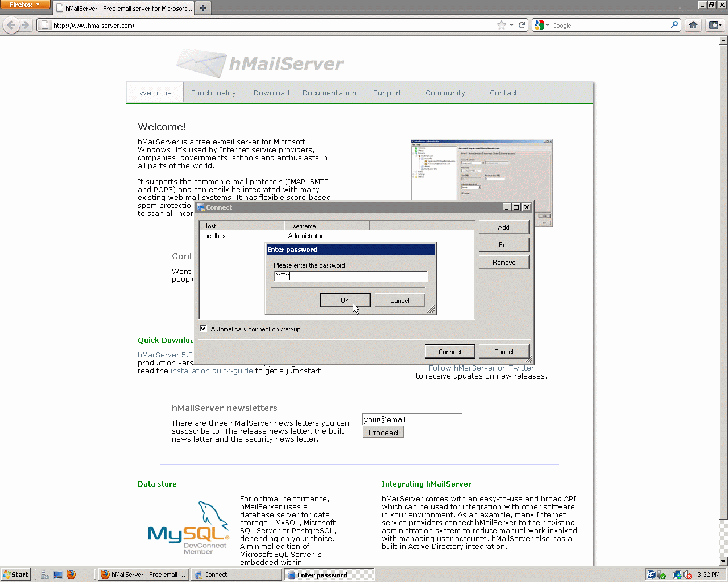Click the Username column header
The height and width of the screenshot is (582, 728).
(327, 226)
